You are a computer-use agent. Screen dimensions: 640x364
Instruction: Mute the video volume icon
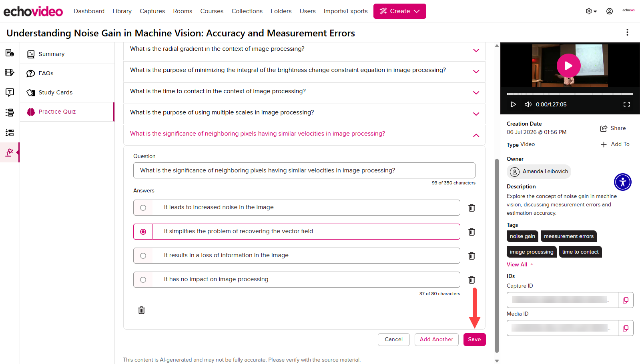click(528, 104)
